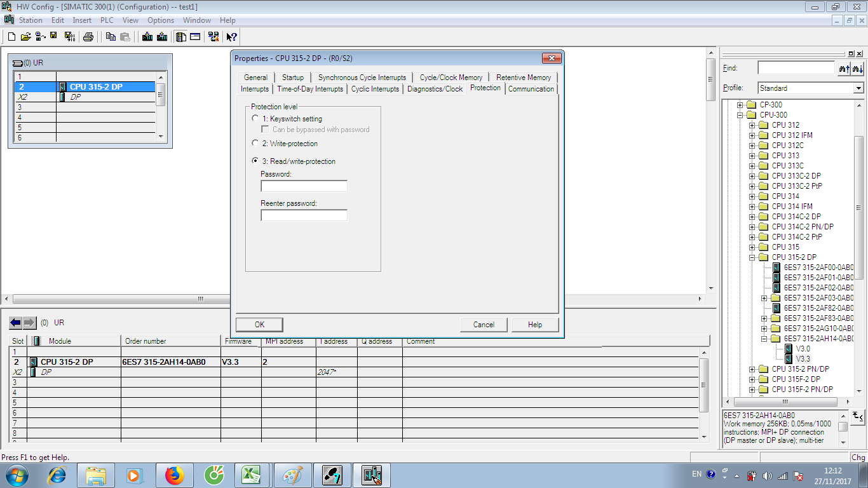868x488 pixels.
Task: Open Paint from the taskbar
Action: (x=293, y=475)
